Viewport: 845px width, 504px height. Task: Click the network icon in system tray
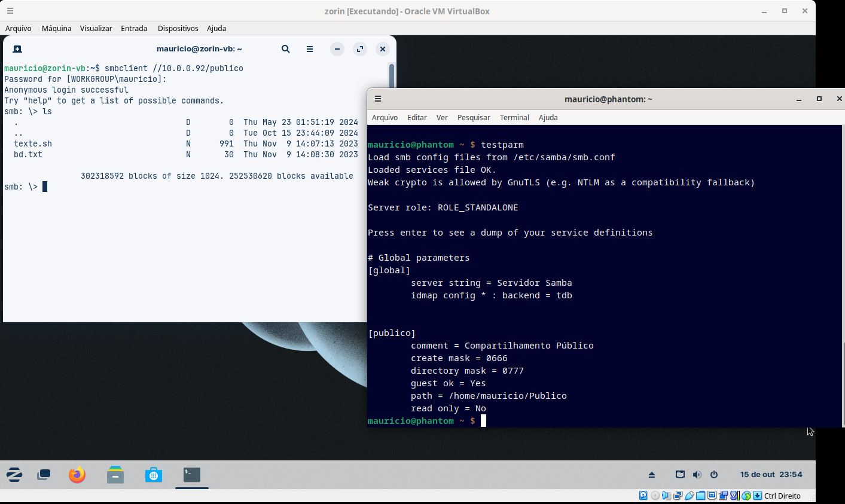(680, 475)
